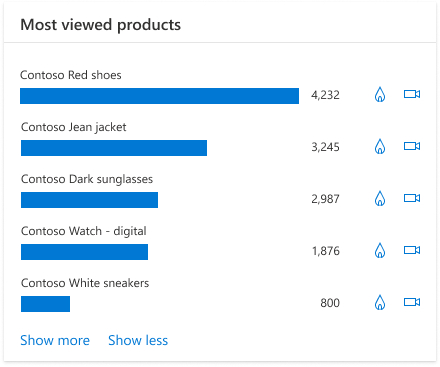This screenshot has width=440, height=367.
Task: View recordings for Contoso Jean jacket
Action: tap(412, 146)
